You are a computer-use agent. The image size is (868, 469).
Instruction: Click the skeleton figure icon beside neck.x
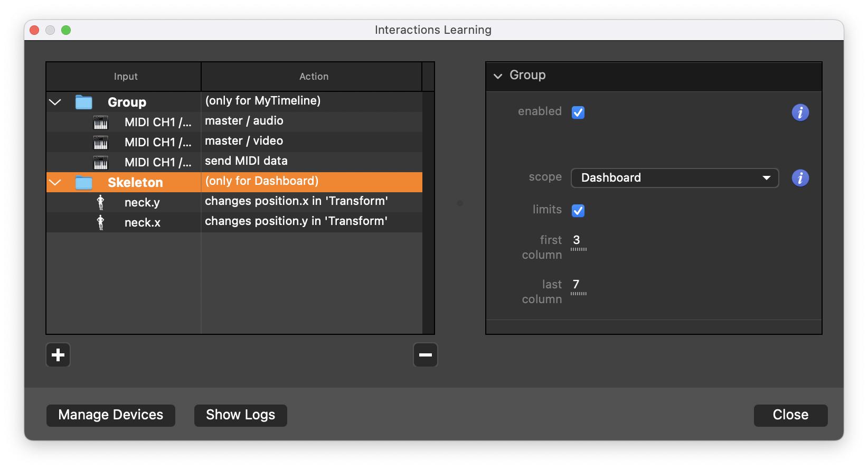point(100,223)
